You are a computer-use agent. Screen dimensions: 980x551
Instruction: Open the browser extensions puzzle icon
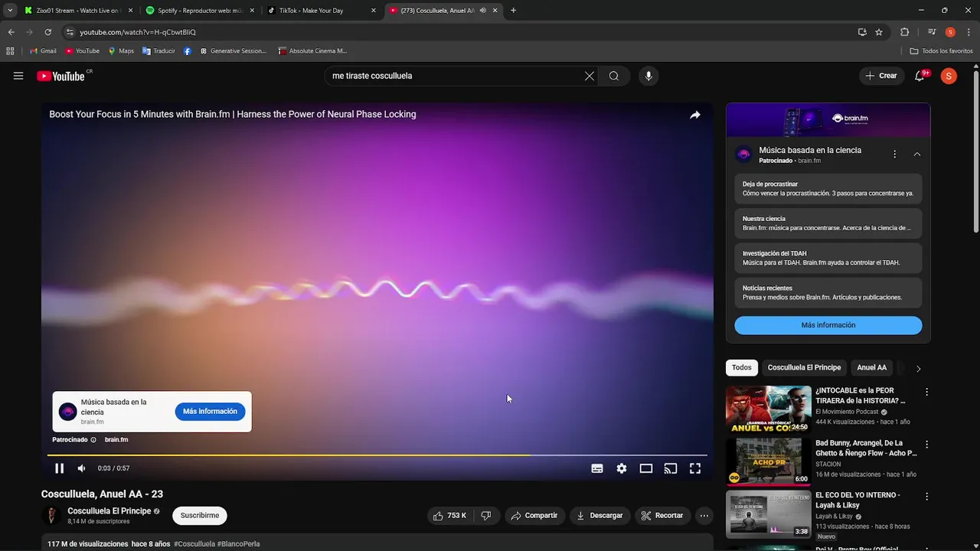point(904,32)
